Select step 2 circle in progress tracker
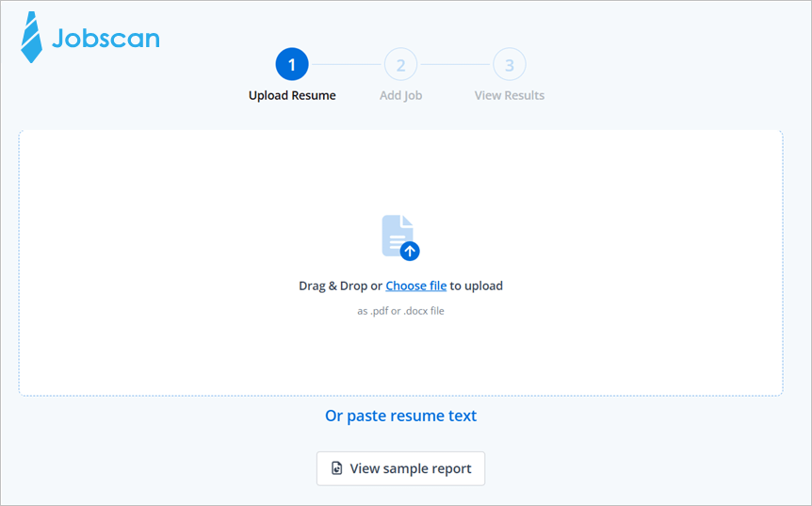 [401, 64]
